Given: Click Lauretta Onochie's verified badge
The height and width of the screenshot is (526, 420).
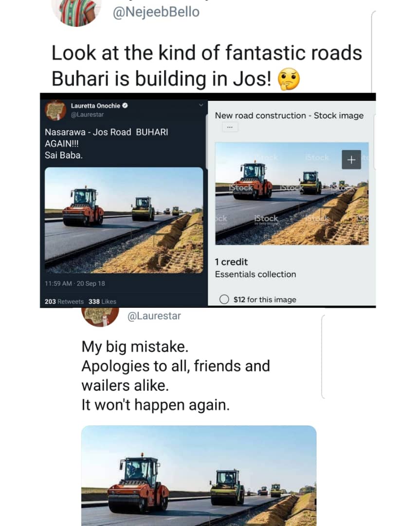Looking at the screenshot, I should coord(125,106).
